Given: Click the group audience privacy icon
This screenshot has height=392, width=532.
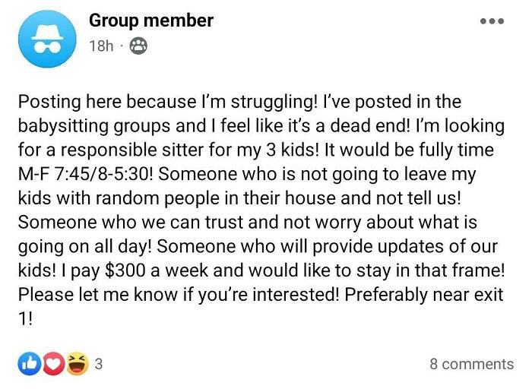Looking at the screenshot, I should point(138,46).
